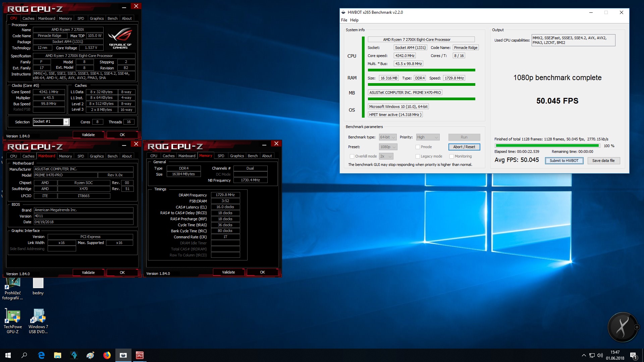Click the 50.045 FPS result text
Image resolution: width=644 pixels, height=362 pixels.
pos(557,101)
